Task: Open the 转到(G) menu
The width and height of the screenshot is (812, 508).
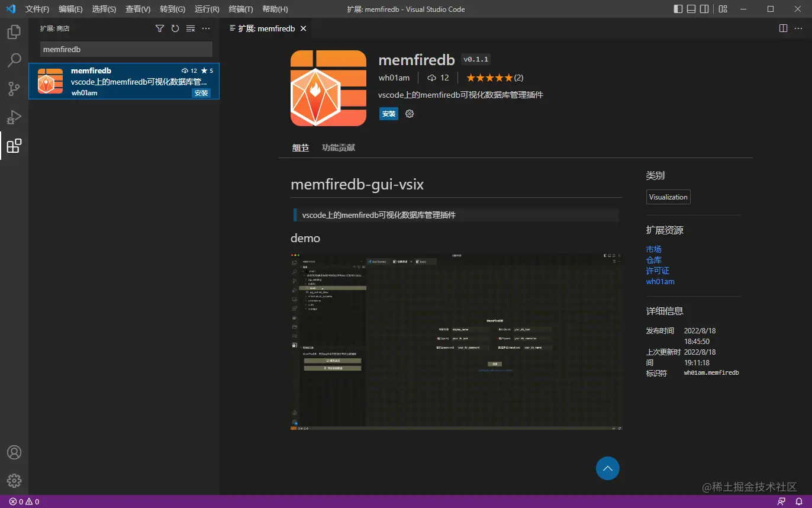Action: 172,9
